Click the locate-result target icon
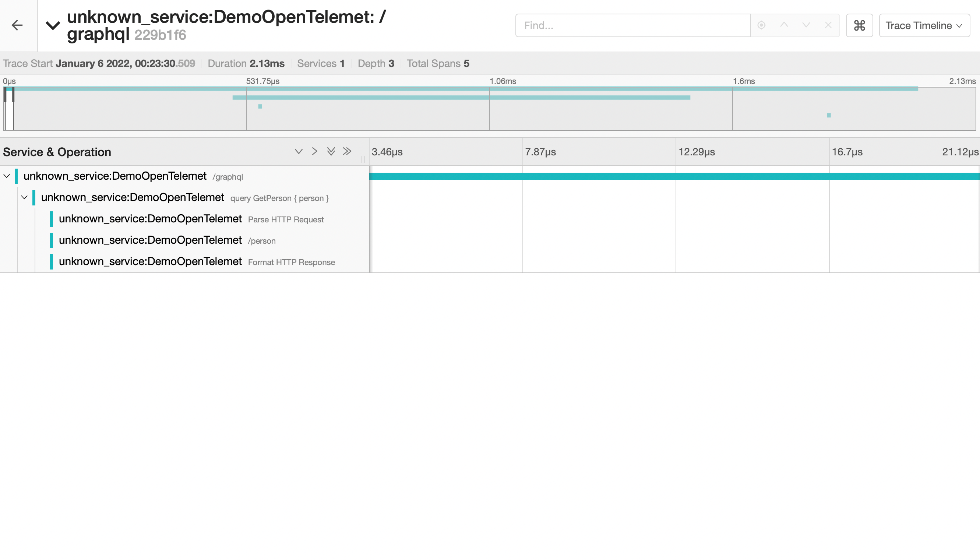Viewport: 980px width, 560px height. pyautogui.click(x=761, y=25)
